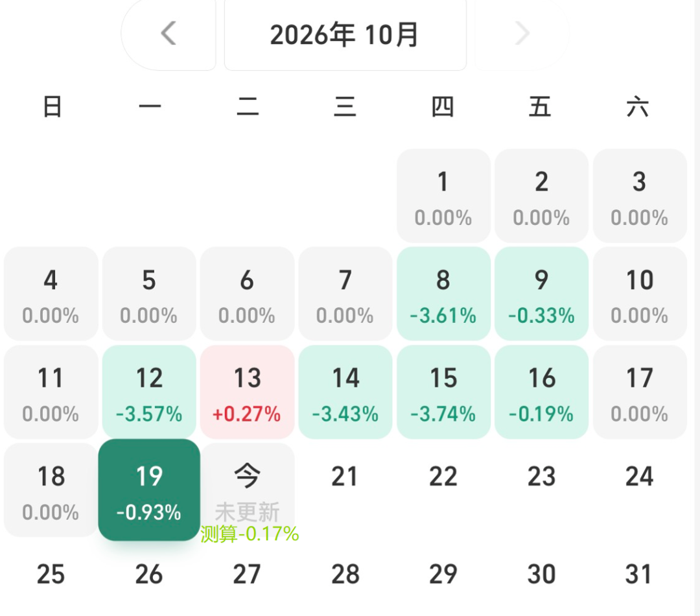Go to the next month
Viewport: 700px width, 616px height.
pos(522,34)
